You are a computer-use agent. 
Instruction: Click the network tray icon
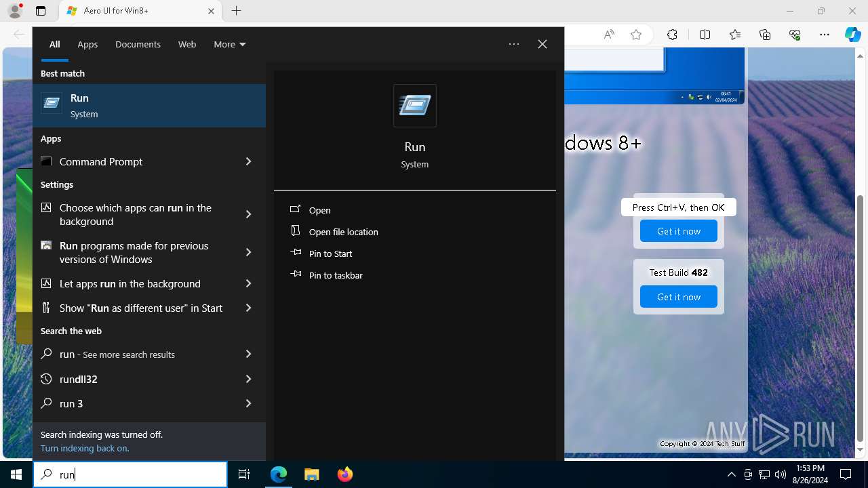764,474
